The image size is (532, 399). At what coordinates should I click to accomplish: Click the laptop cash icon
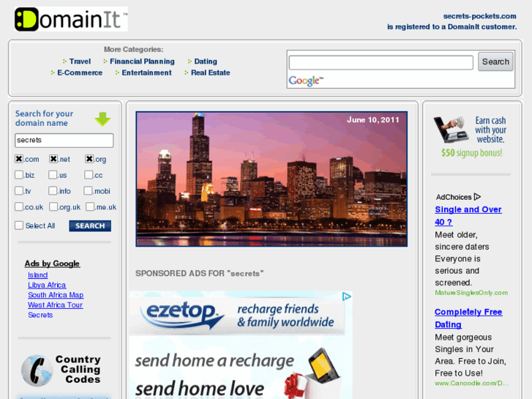coord(452,130)
